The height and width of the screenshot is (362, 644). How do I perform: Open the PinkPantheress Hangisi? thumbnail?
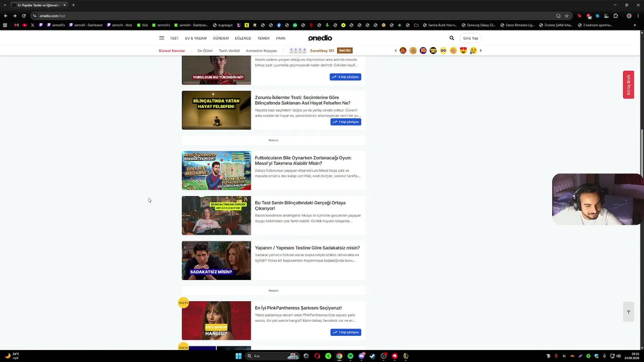216,321
